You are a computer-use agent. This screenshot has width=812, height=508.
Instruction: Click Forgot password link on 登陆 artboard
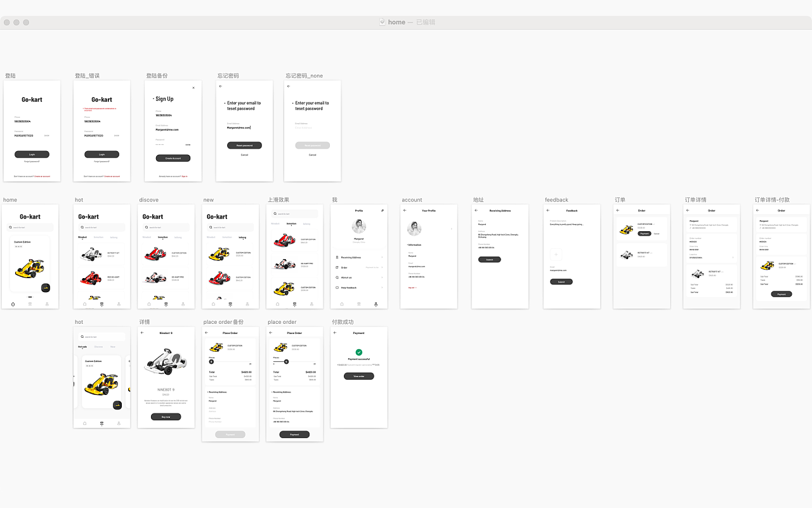tap(32, 161)
